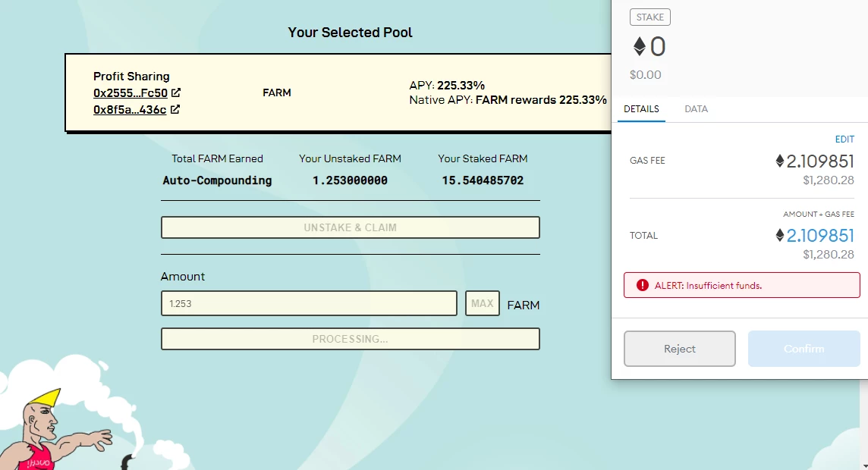Click the Ethereum icon in the gas fee row
868x470 pixels.
click(x=779, y=161)
